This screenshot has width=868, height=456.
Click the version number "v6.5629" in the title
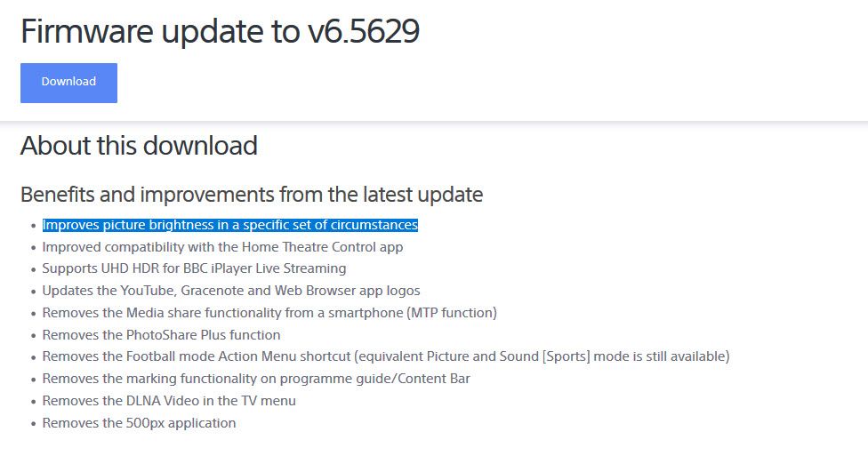pos(363,31)
